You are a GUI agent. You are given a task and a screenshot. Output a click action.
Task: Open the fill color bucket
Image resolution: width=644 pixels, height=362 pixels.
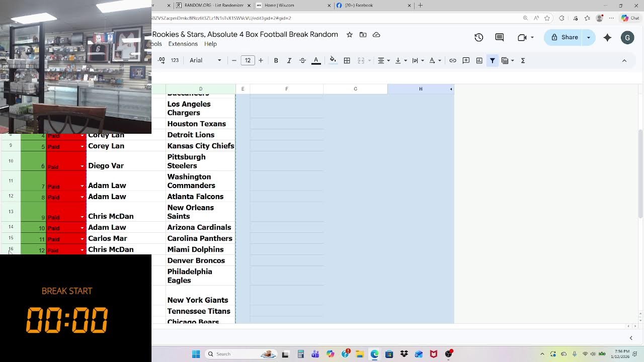tap(333, 60)
